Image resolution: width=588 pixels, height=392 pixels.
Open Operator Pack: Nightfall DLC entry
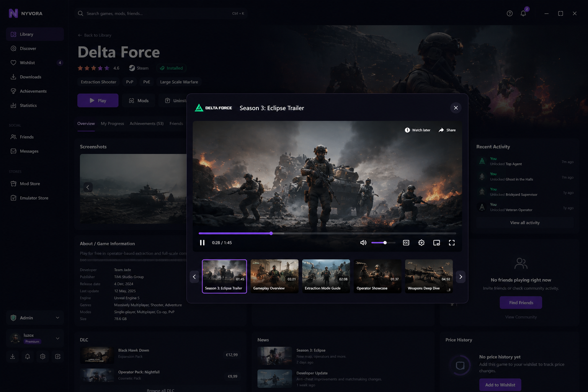click(x=160, y=376)
